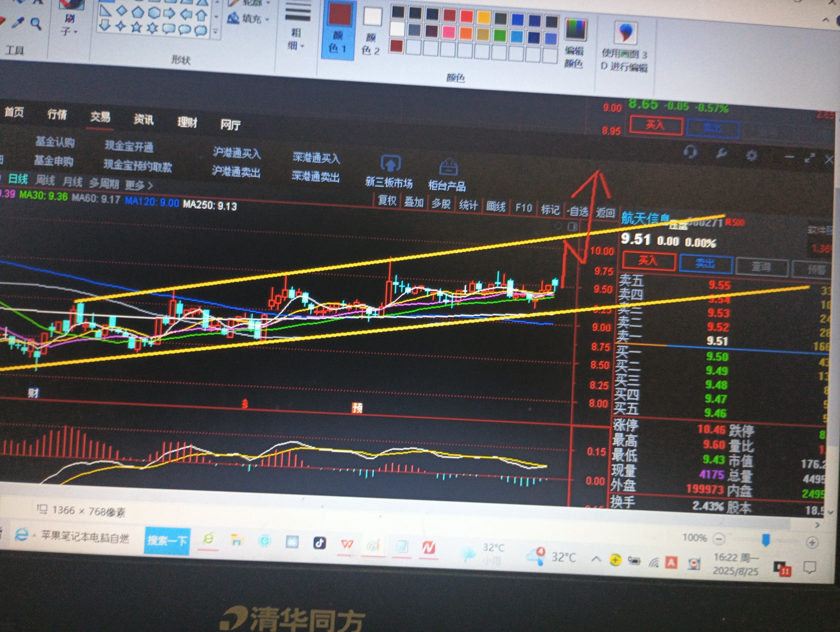Choose the yellow color swatch
The image size is (840, 632).
click(x=483, y=18)
